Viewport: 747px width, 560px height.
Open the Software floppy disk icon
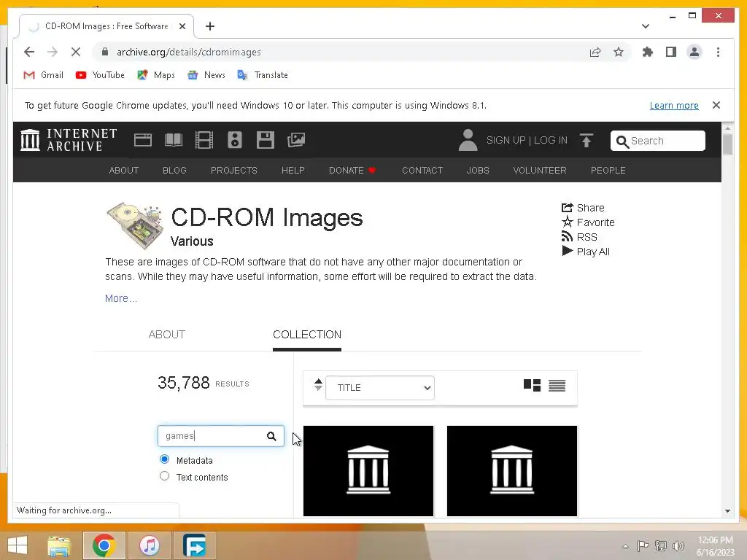[x=266, y=140]
